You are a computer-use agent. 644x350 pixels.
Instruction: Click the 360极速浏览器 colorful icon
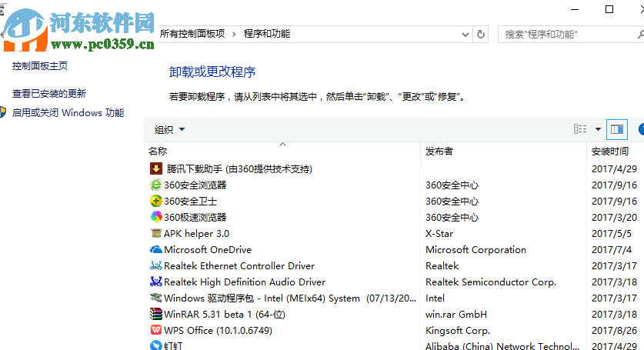coord(155,217)
